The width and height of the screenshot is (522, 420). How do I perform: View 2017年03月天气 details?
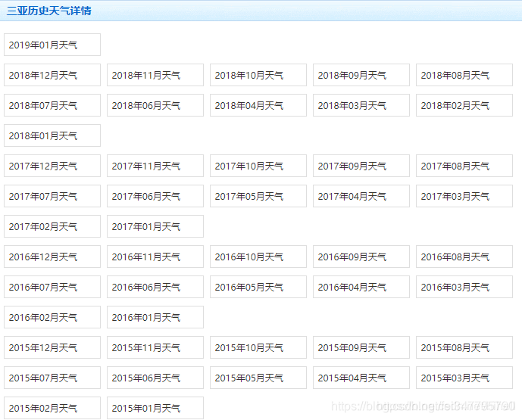point(464,196)
